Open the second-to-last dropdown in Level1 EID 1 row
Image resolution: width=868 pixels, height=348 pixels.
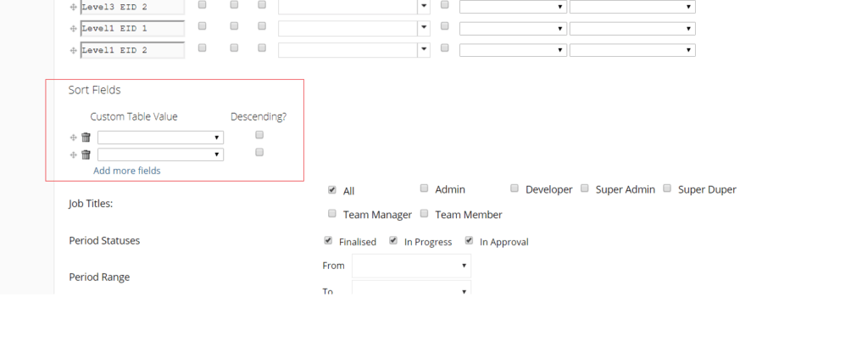point(513,29)
